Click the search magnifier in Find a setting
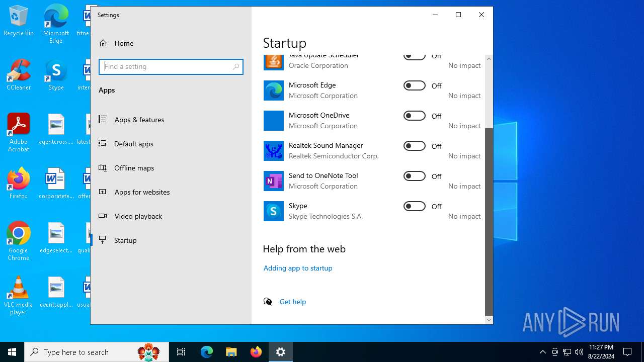Screen dimensions: 644x362 click(236, 67)
